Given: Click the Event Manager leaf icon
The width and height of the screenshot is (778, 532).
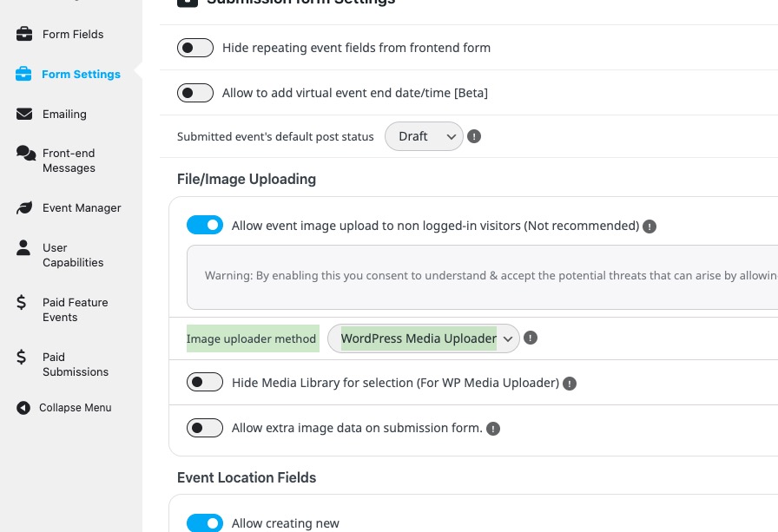Looking at the screenshot, I should tap(24, 208).
